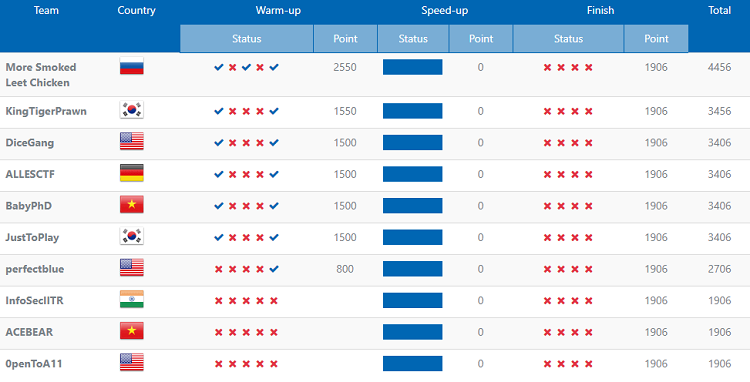
Task: Click the Country column header
Action: (136, 11)
